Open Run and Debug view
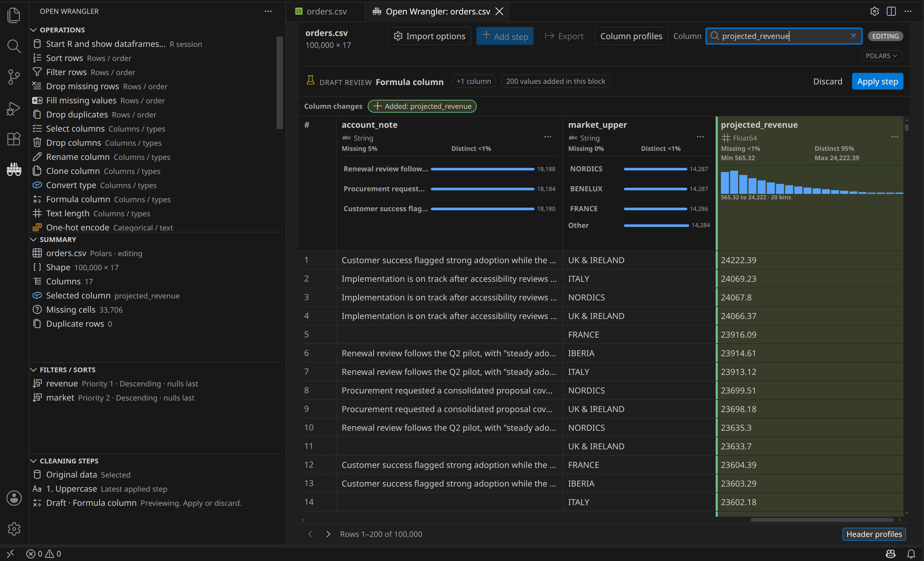 pos(14,108)
